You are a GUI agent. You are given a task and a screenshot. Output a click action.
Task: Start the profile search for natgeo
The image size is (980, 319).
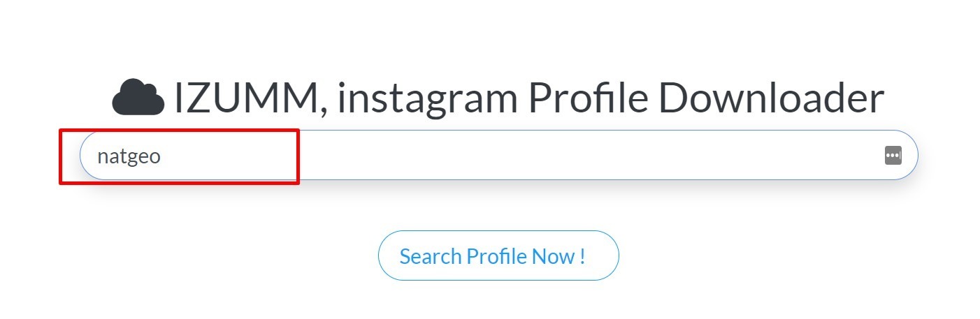point(498,256)
